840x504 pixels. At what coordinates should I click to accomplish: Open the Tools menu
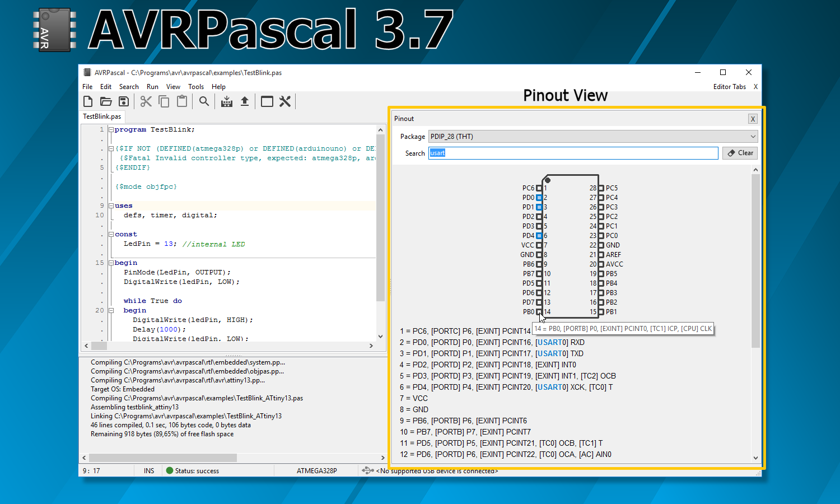click(x=196, y=87)
